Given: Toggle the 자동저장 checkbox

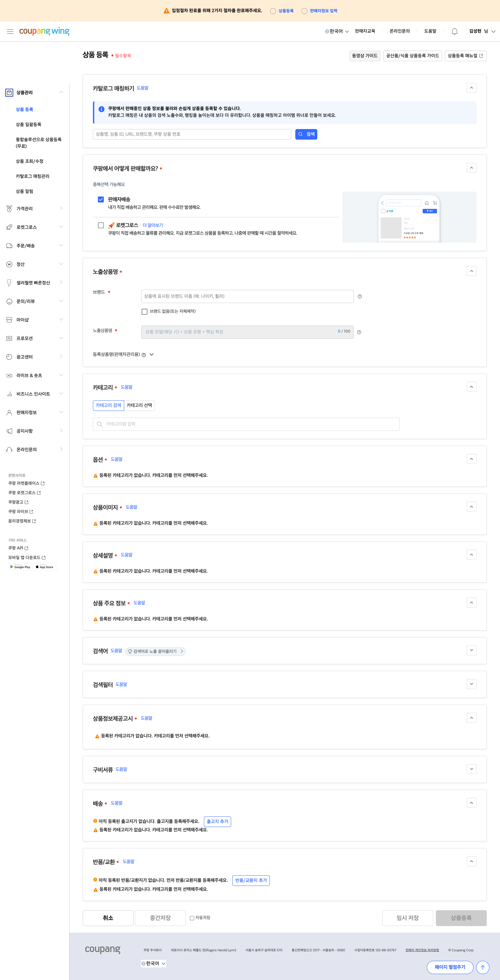Looking at the screenshot, I should [192, 918].
